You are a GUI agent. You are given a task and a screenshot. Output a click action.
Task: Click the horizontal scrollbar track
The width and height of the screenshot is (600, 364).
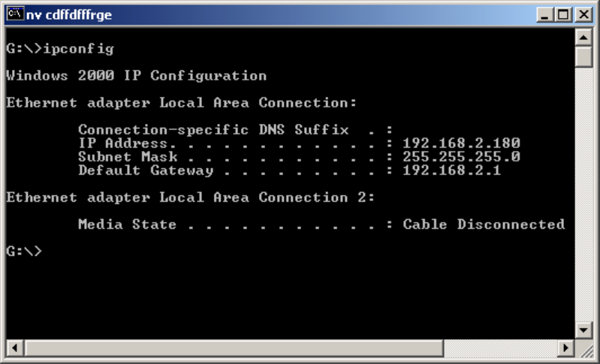tap(290, 348)
